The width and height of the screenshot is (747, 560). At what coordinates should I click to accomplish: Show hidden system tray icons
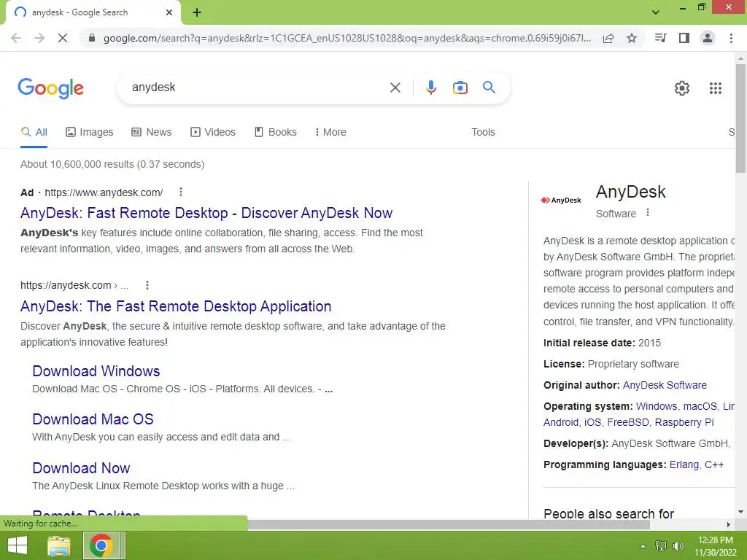click(x=643, y=546)
